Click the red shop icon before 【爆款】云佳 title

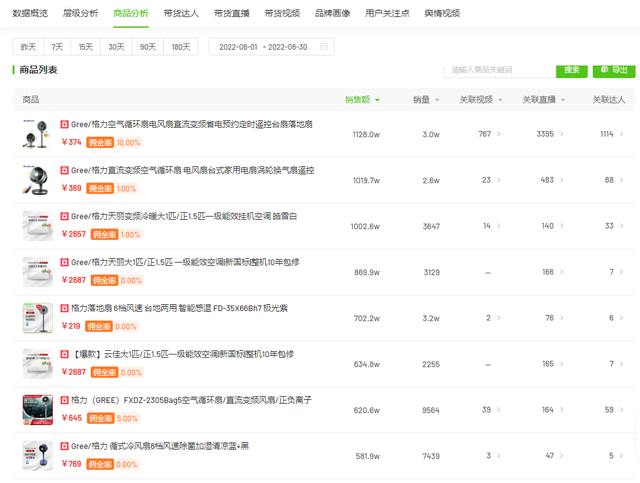(x=65, y=354)
